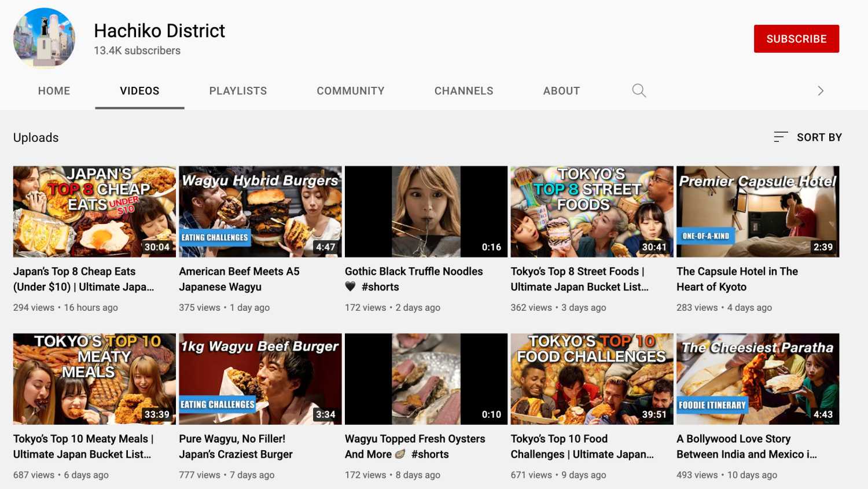868x489 pixels.
Task: Subscribe to Hachiko District channel
Action: point(796,39)
